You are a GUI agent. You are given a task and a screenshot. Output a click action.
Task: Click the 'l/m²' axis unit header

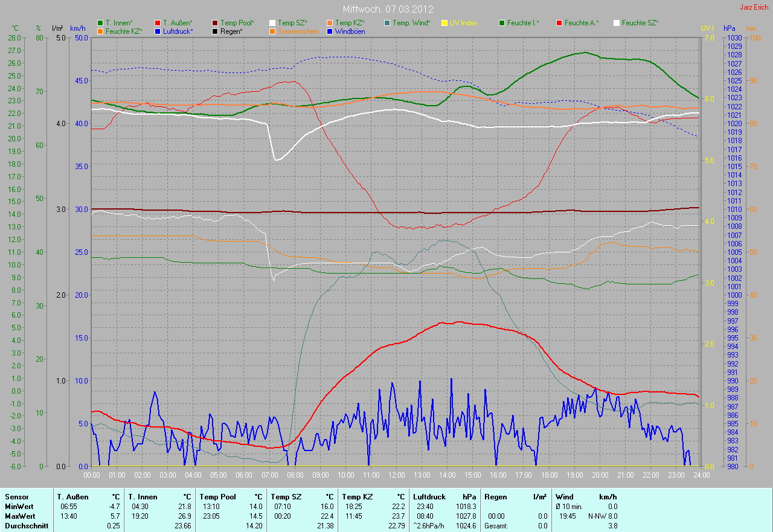(58, 28)
